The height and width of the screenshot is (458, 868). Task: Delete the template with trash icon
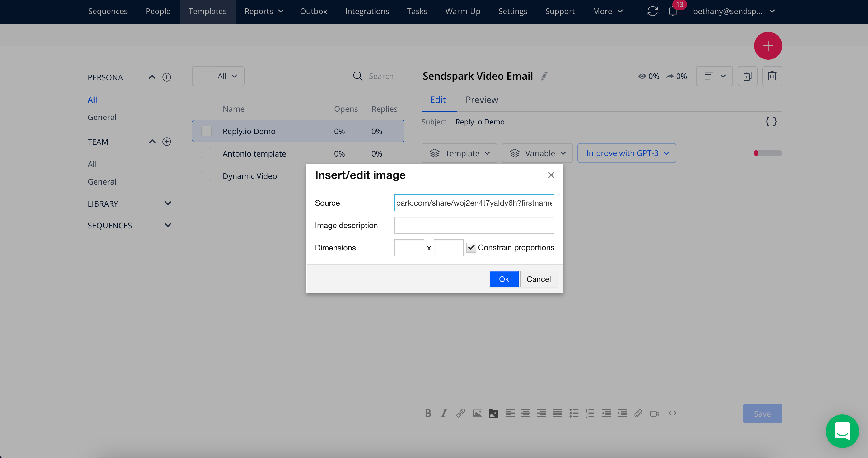pyautogui.click(x=772, y=76)
